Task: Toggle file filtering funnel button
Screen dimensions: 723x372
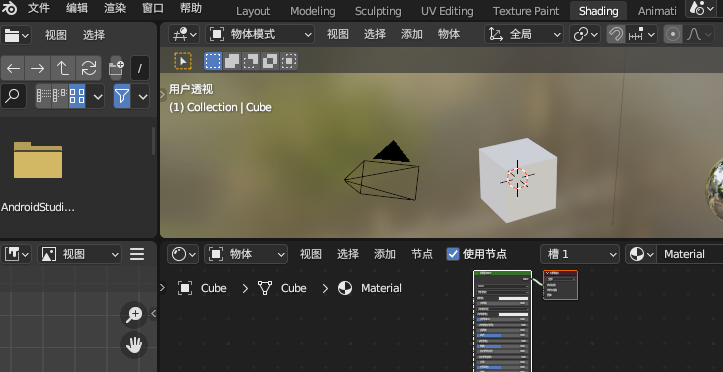Action: (122, 96)
